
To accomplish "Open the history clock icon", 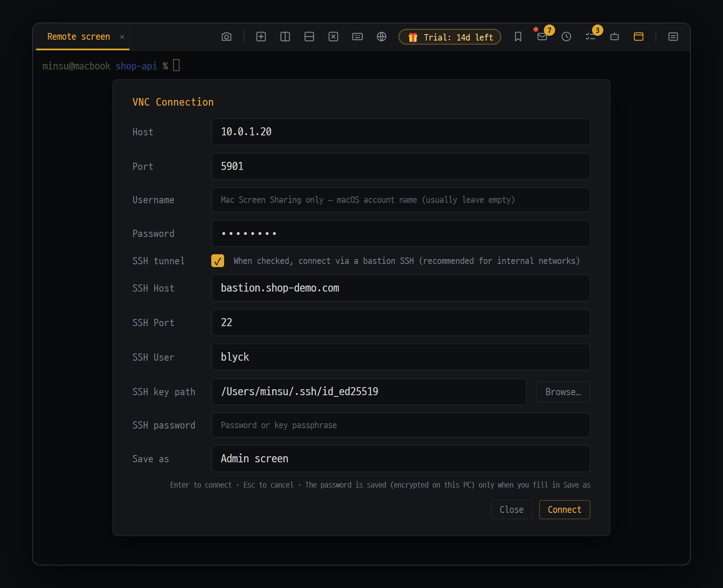I will tap(566, 37).
